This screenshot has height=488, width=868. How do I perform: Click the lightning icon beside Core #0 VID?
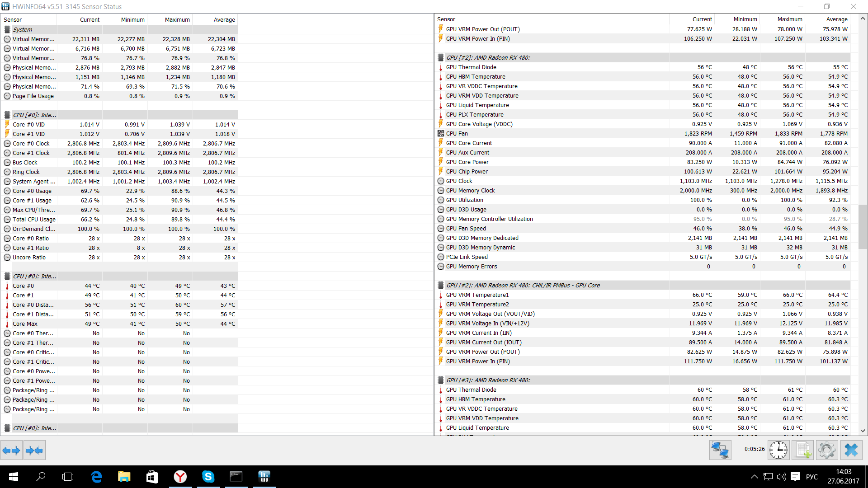7,124
